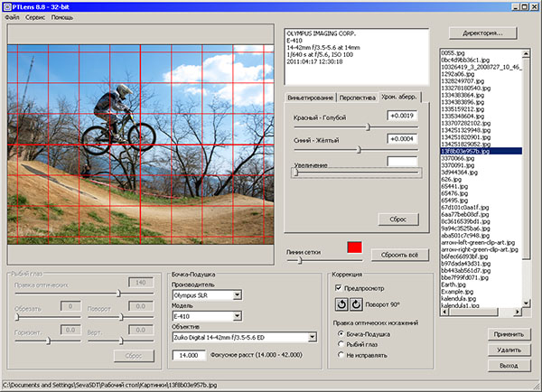542x392 pixels.
Task: Enable the Предпросмотр preview checkbox
Action: [x=337, y=288]
